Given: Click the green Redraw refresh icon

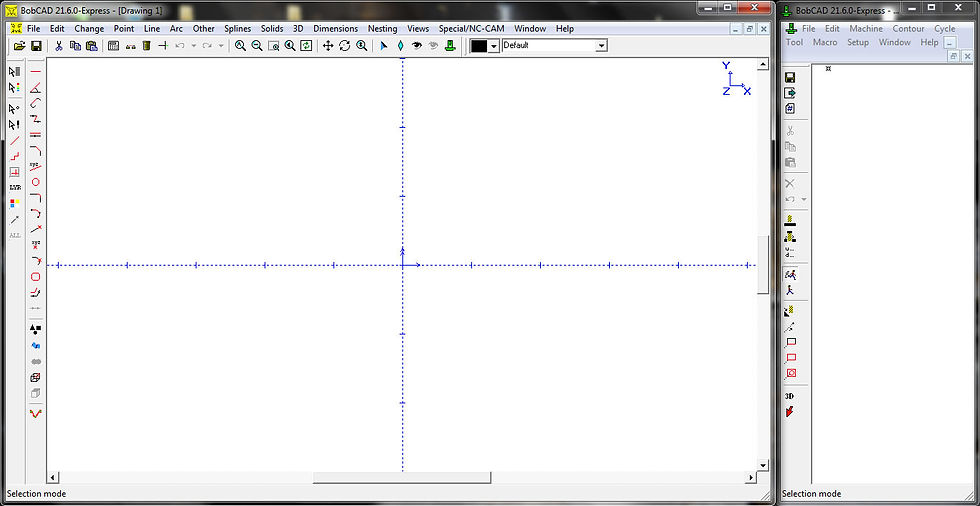Looking at the screenshot, I should 306,46.
